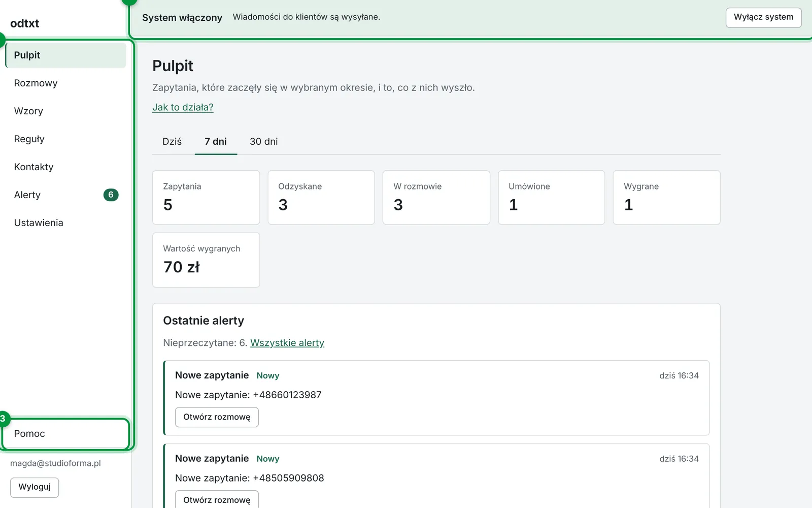Navigate to Kontakty
Viewport: 812px width, 508px height.
click(x=65, y=167)
